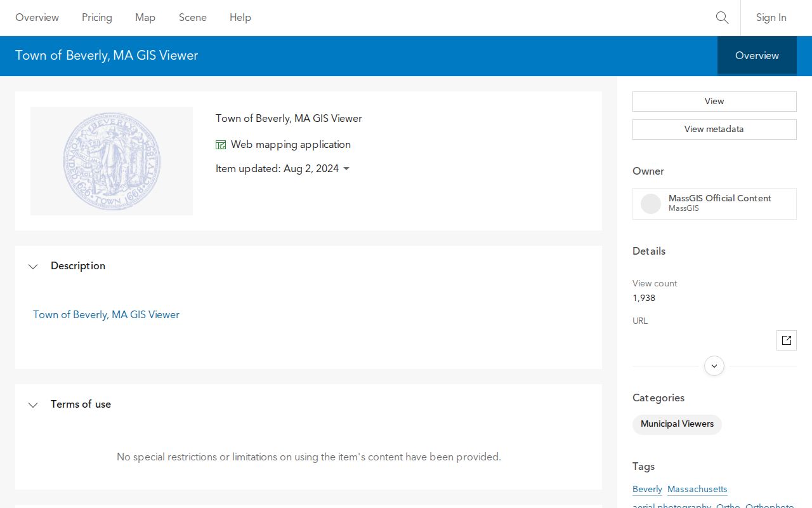Screen dimensions: 812x508
Task: Click Sign In
Action: pyautogui.click(x=771, y=18)
